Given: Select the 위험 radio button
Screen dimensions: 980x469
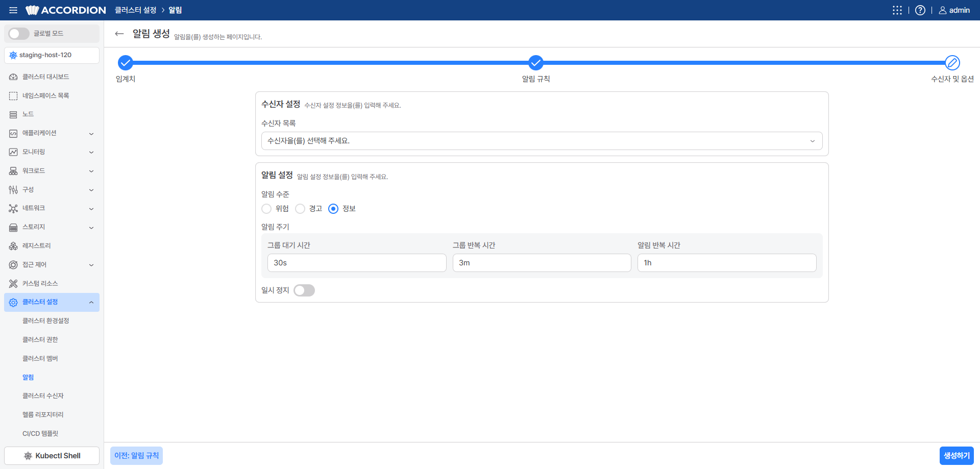Looking at the screenshot, I should pos(266,209).
